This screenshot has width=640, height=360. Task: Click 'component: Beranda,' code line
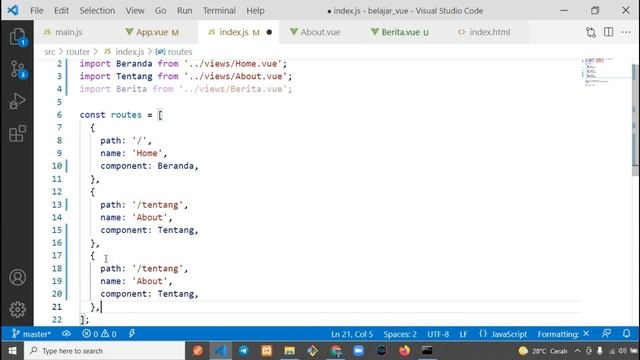[x=149, y=166]
